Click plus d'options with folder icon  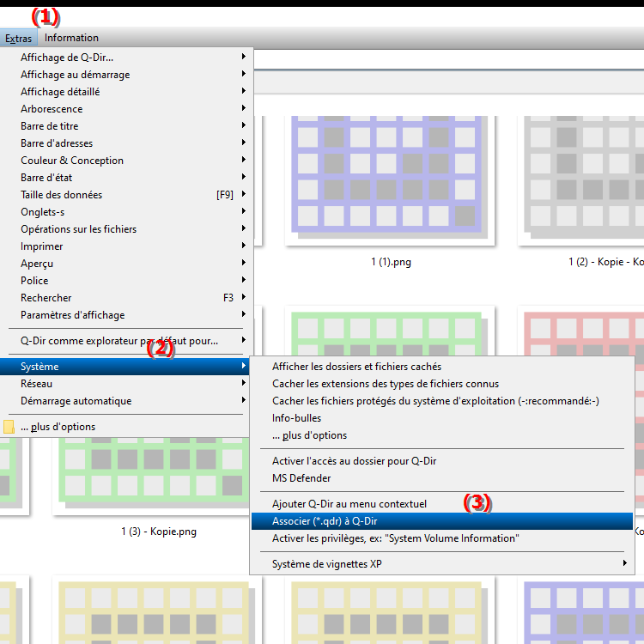tap(125, 427)
